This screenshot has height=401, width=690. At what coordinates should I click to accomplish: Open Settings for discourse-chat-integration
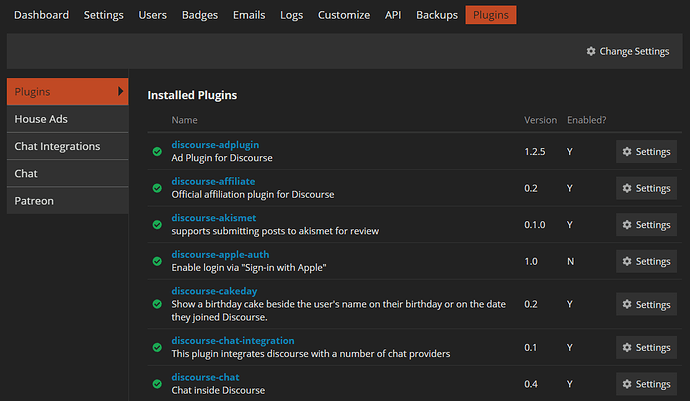(x=646, y=347)
